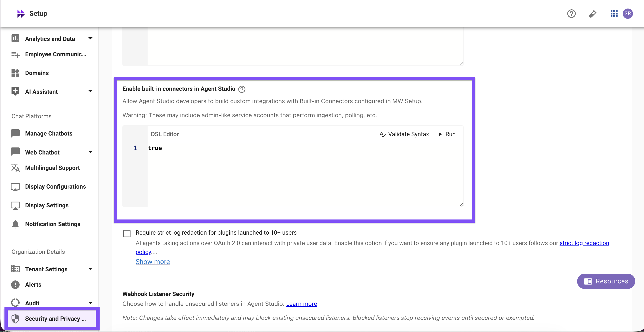Click the Run button in DSL Editor
The image size is (644, 332).
(447, 134)
